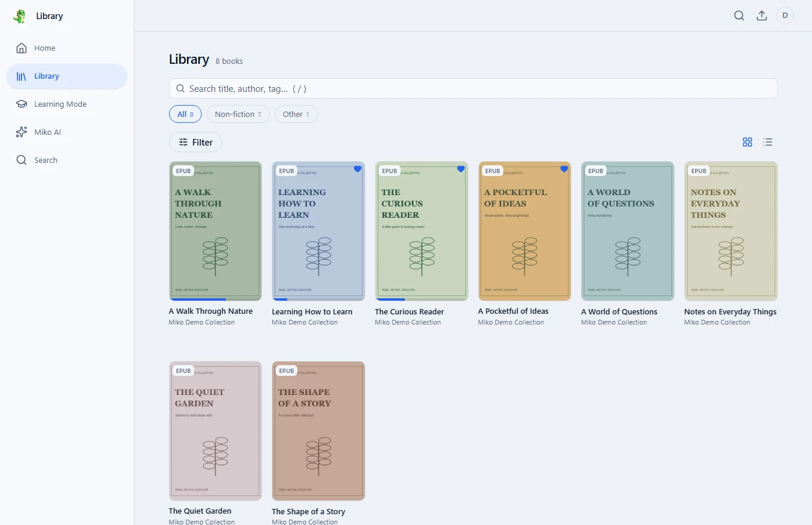The height and width of the screenshot is (525, 812).
Task: Open the user profile avatar D
Action: 785,16
